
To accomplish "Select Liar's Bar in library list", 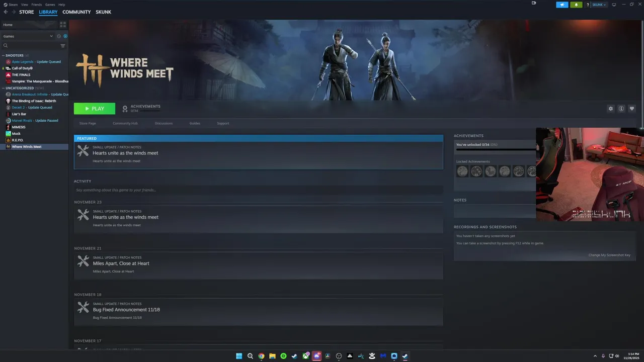I will tap(34, 114).
